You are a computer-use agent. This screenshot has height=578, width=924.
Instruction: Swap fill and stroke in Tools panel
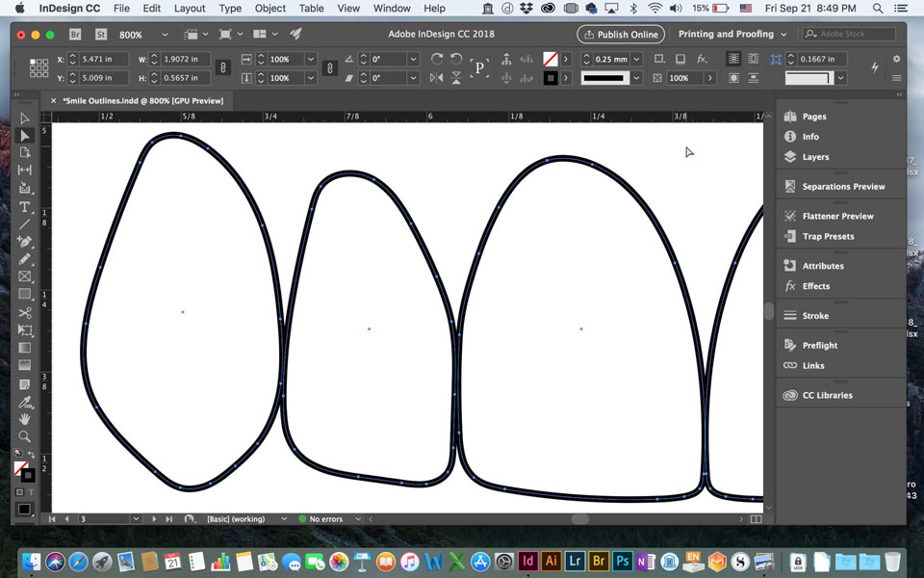click(31, 454)
